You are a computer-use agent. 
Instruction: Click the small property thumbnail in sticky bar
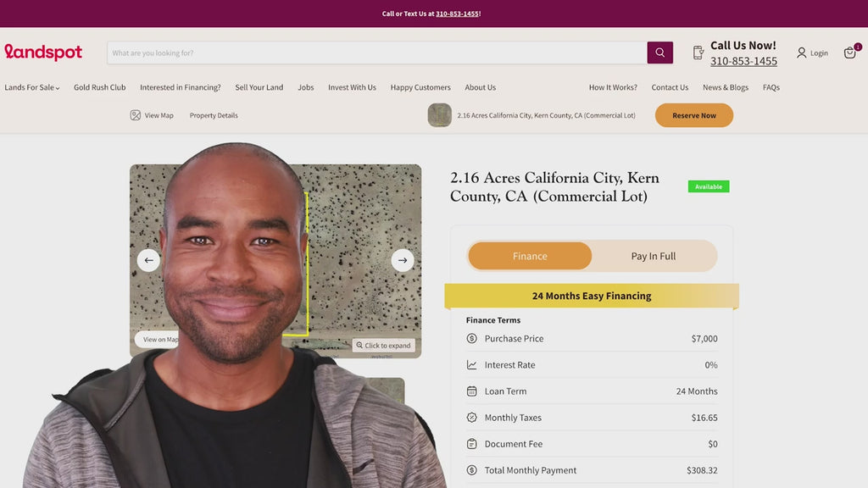tap(440, 115)
